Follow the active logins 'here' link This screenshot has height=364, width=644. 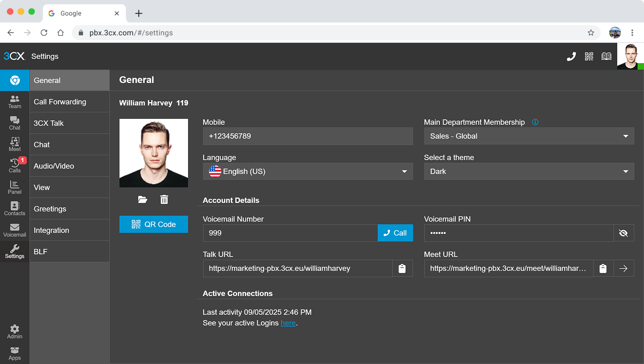coord(288,323)
